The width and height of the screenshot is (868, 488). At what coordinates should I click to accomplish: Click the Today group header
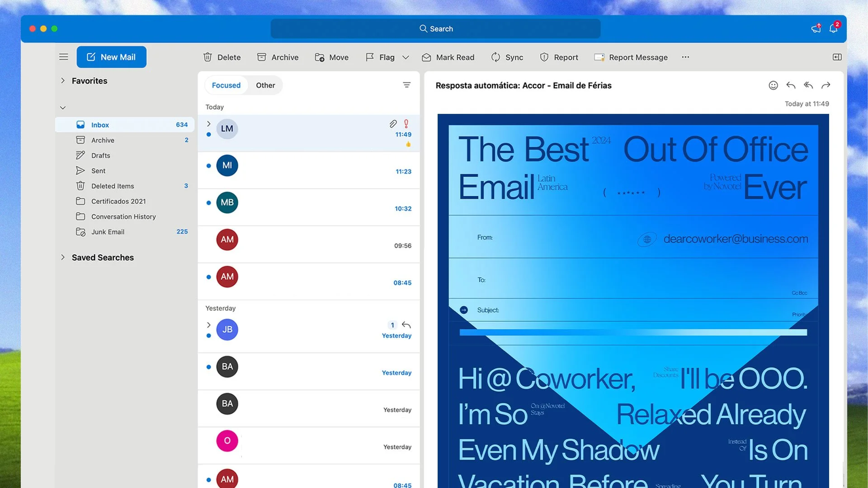[x=214, y=107]
